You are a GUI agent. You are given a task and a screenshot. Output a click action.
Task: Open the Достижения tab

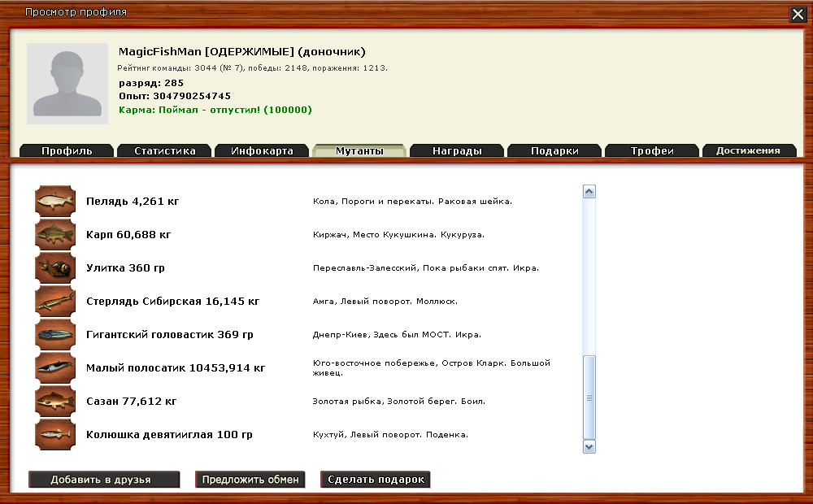[748, 150]
